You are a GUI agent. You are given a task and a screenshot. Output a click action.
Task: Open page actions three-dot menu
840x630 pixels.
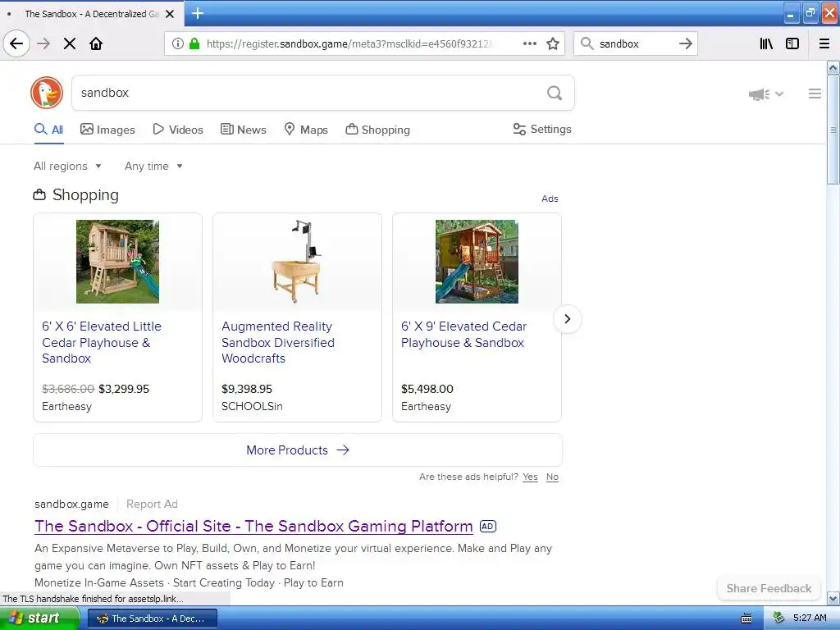(x=529, y=43)
